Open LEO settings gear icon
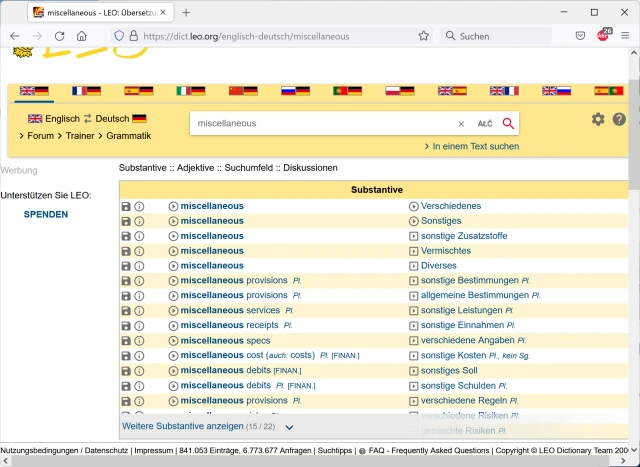The height and width of the screenshot is (467, 640). tap(598, 119)
